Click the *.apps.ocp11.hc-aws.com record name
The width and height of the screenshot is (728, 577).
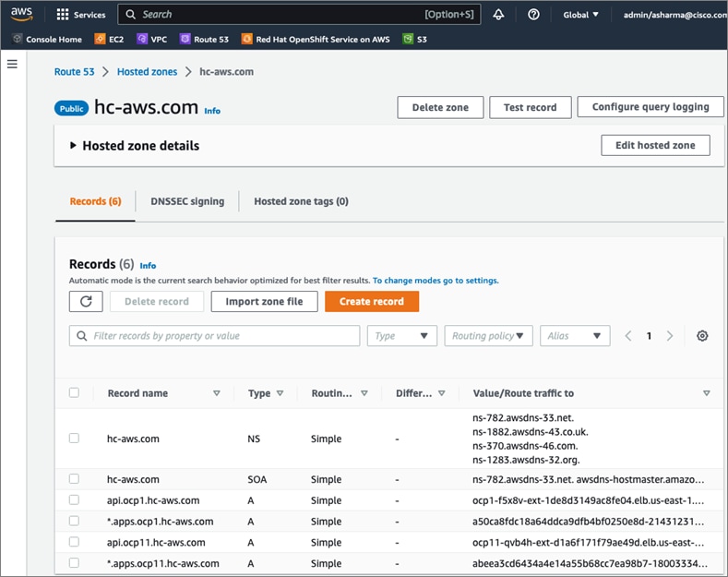click(163, 563)
